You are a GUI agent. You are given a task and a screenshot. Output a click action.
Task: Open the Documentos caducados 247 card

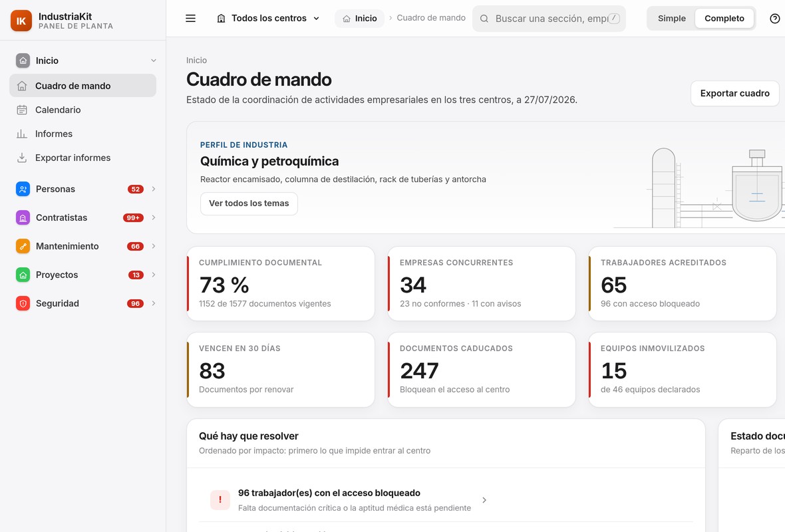pyautogui.click(x=482, y=369)
